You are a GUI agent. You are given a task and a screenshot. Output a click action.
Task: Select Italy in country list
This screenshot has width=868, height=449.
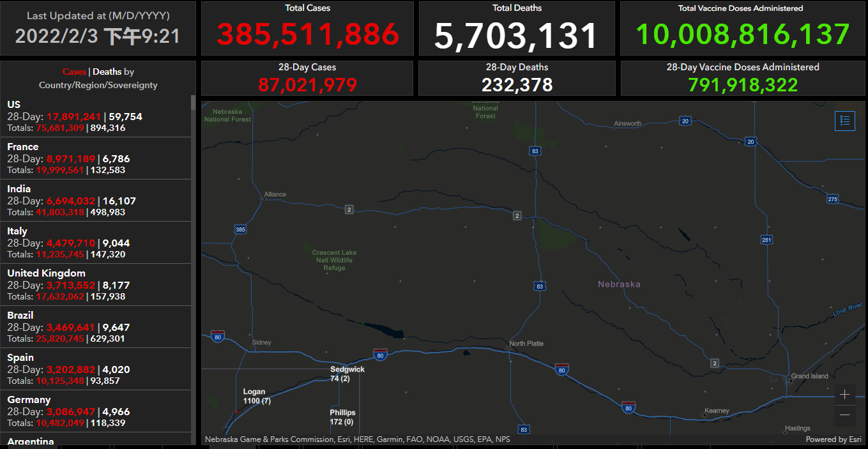coord(96,243)
